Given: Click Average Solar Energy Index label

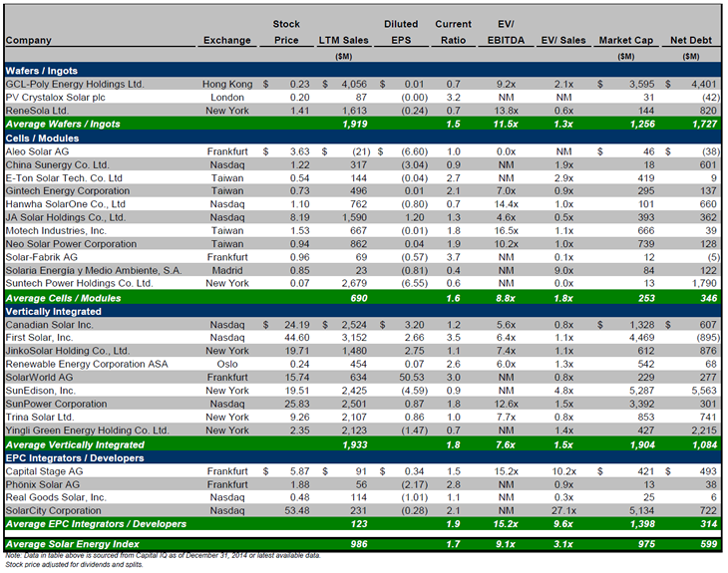Looking at the screenshot, I should 73,544.
